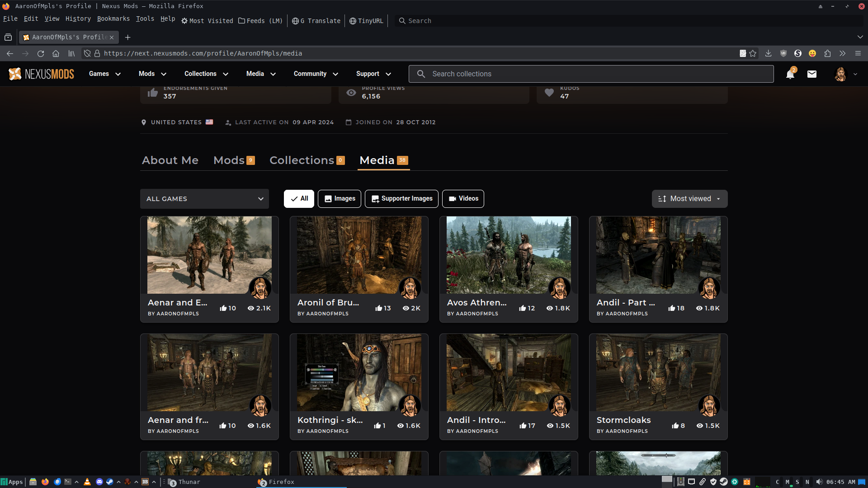Screen dimensions: 868x488
Task: Click the thumbs-up icon on Andil - Part card
Action: coord(671,308)
